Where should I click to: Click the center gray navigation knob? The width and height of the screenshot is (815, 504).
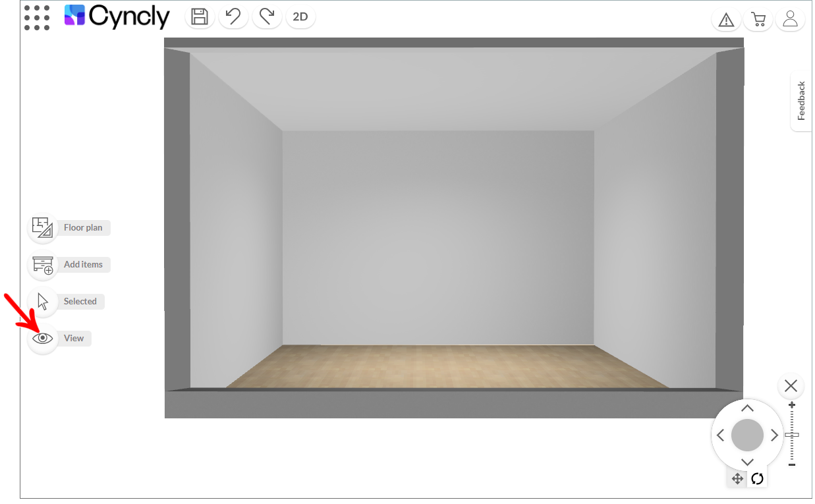coord(747,435)
